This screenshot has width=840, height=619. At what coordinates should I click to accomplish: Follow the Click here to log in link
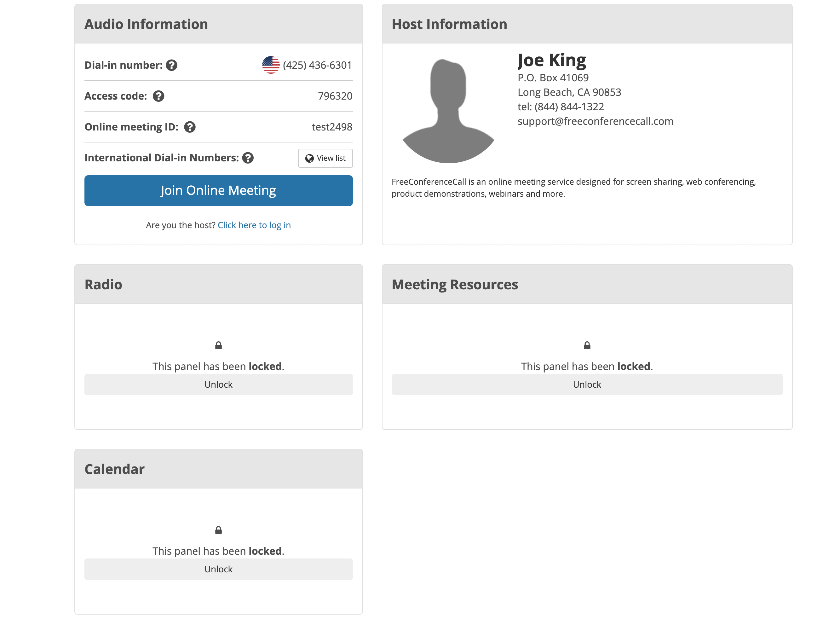(254, 225)
